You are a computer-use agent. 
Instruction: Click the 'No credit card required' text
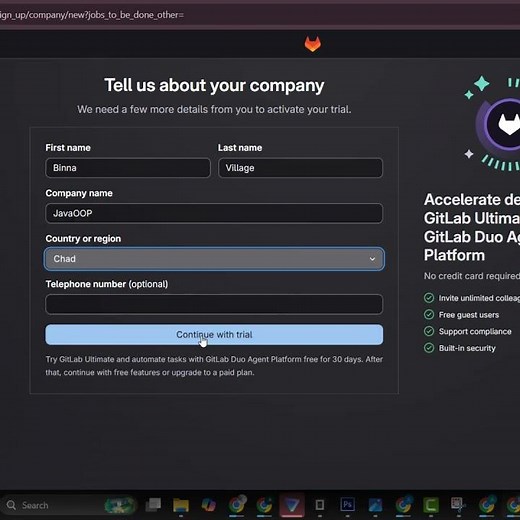pyautogui.click(x=472, y=276)
